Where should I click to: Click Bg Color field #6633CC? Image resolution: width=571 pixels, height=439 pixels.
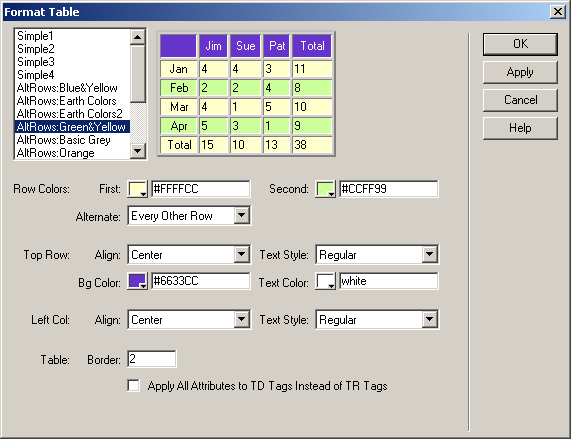[201, 281]
